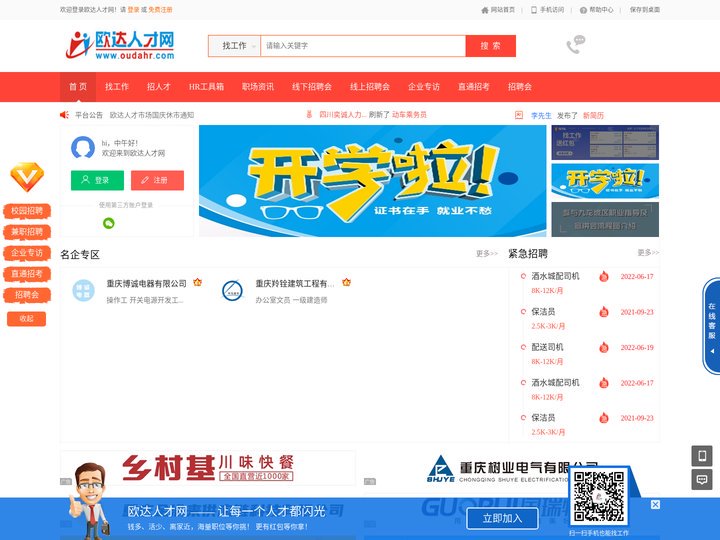Click 校园招聘 in side menu

point(27,211)
